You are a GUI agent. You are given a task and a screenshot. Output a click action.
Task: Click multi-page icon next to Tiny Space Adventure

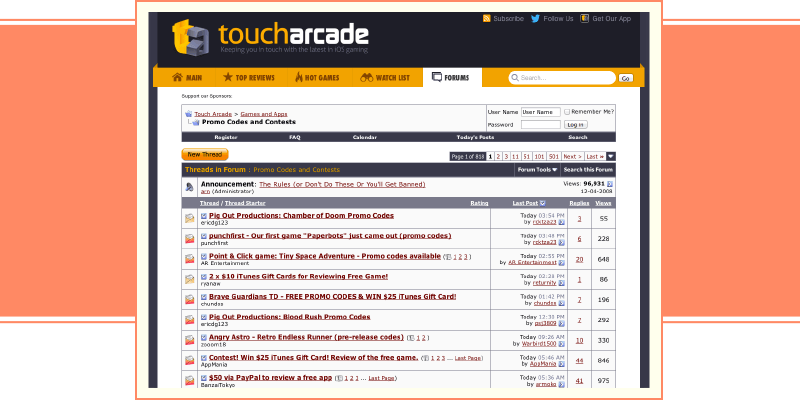click(447, 257)
